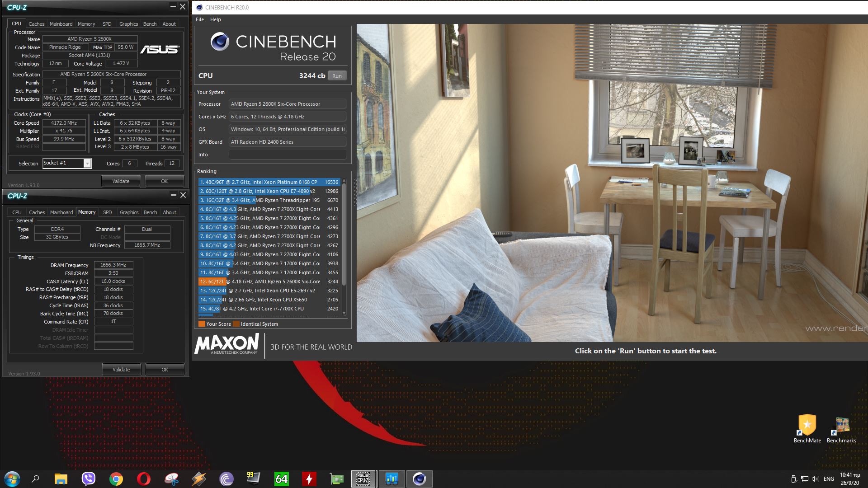The width and height of the screenshot is (868, 488).
Task: Click DRAM Frequency value 1666.3 MHz
Action: click(x=113, y=265)
